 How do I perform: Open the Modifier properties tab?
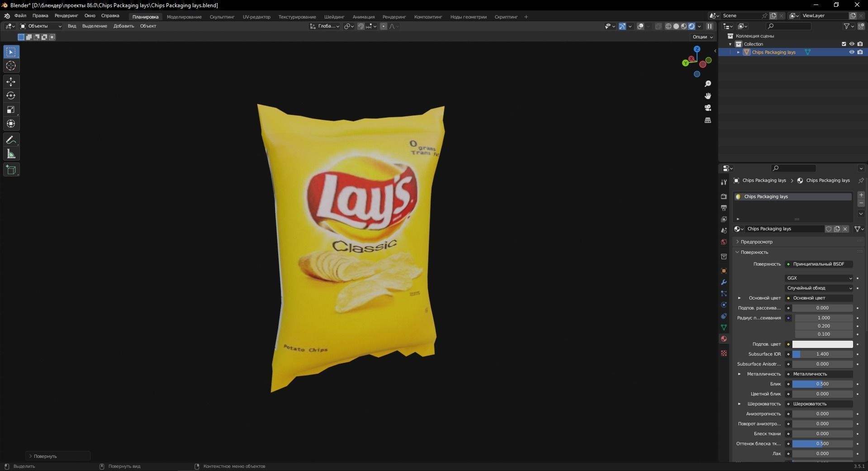tap(723, 282)
